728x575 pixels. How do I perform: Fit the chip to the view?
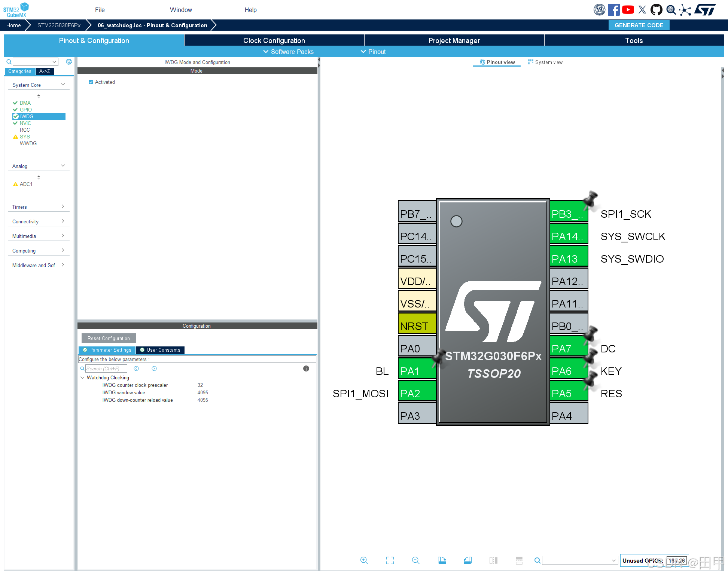pos(390,560)
